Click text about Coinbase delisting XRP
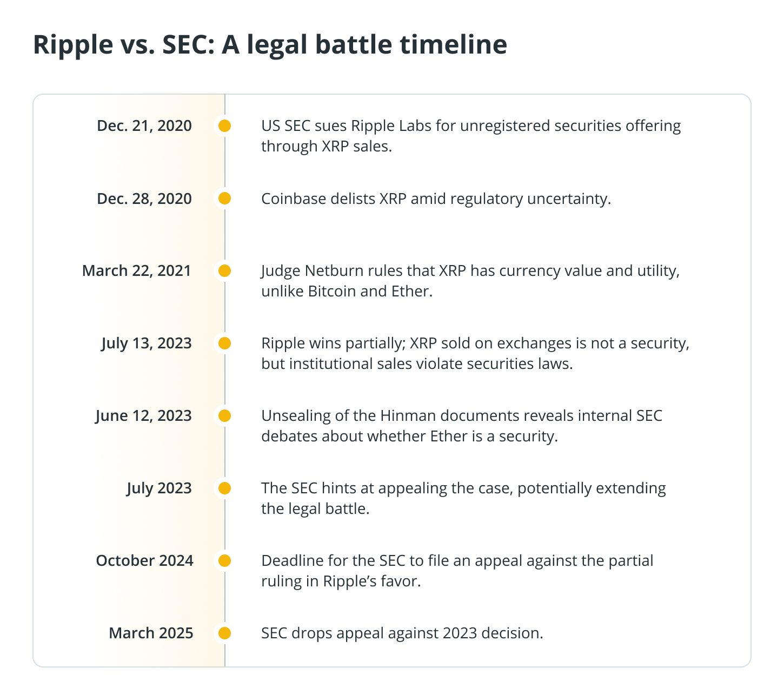Image resolution: width=784 pixels, height=694 pixels. point(436,199)
